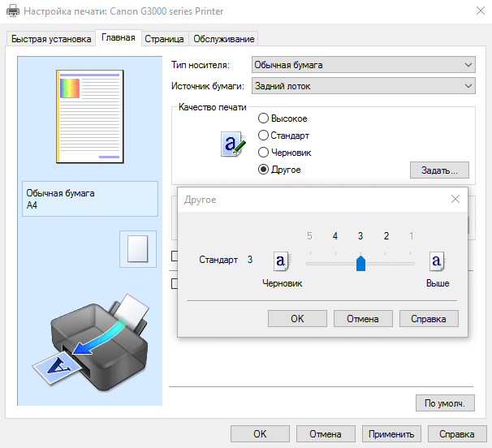Click the print quality 'a' pencil icon
The image size is (492, 448).
click(233, 144)
